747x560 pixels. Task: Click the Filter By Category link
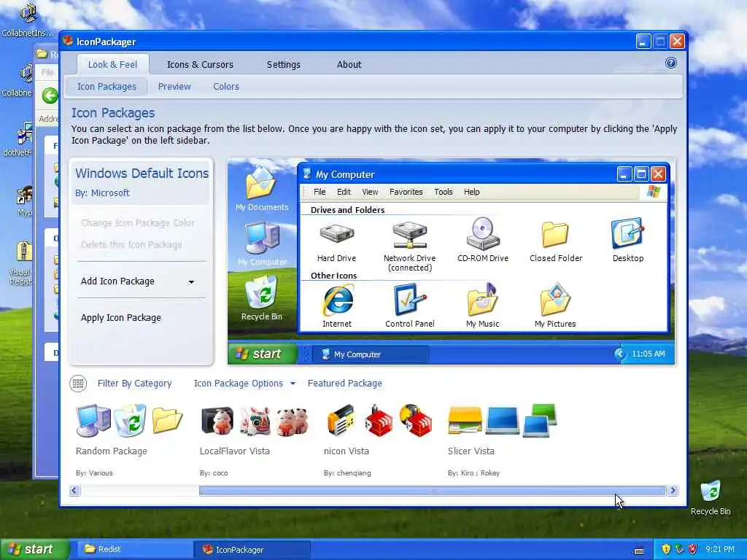pyautogui.click(x=134, y=384)
